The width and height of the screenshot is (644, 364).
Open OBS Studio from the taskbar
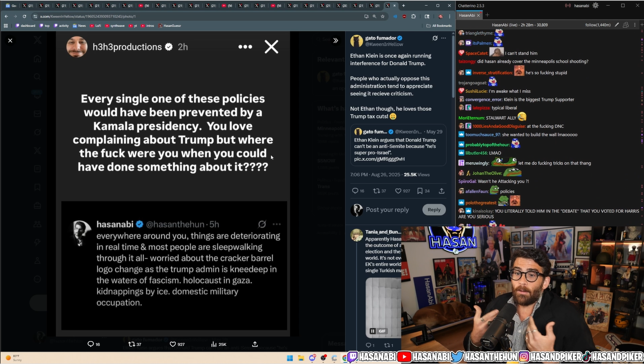click(323, 358)
